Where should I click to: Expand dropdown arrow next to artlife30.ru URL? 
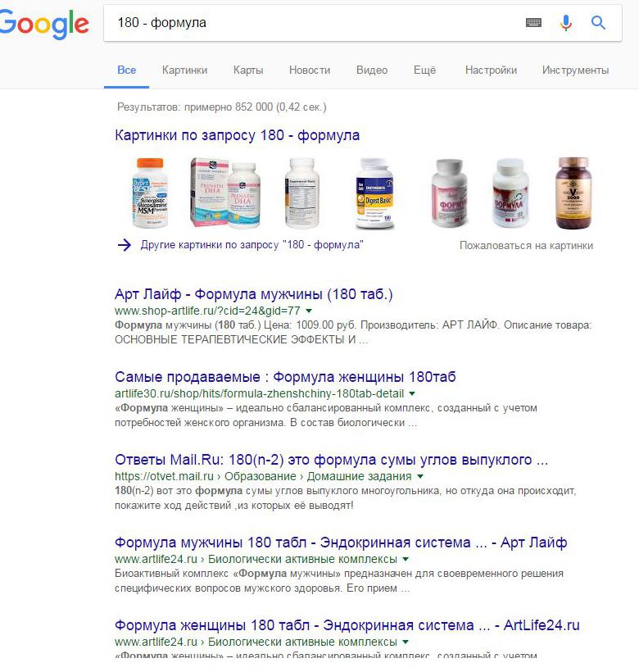click(412, 393)
